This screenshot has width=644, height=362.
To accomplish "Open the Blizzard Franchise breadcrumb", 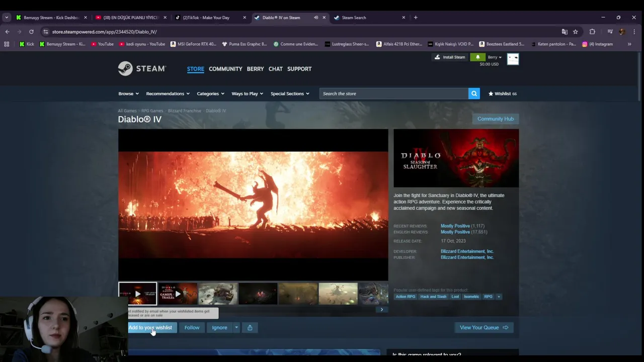I will 184,111.
